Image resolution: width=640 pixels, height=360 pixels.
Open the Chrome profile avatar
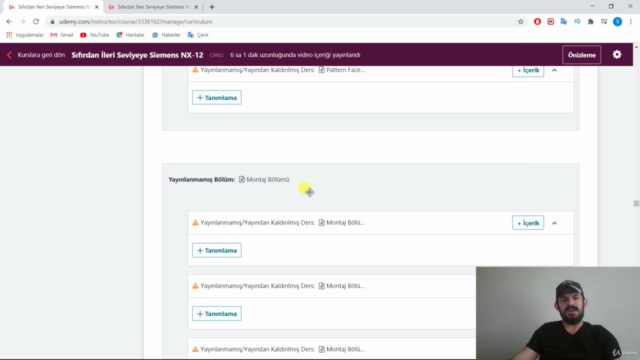click(617, 22)
